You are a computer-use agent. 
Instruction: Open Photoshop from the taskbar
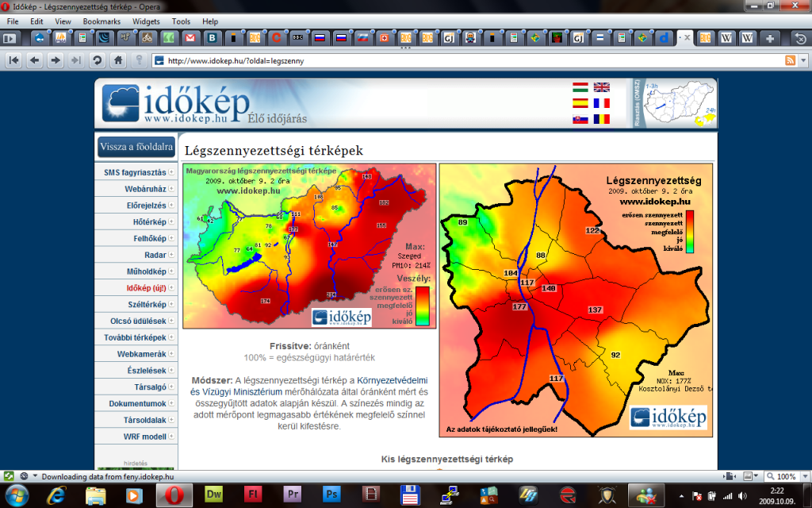[x=332, y=495]
